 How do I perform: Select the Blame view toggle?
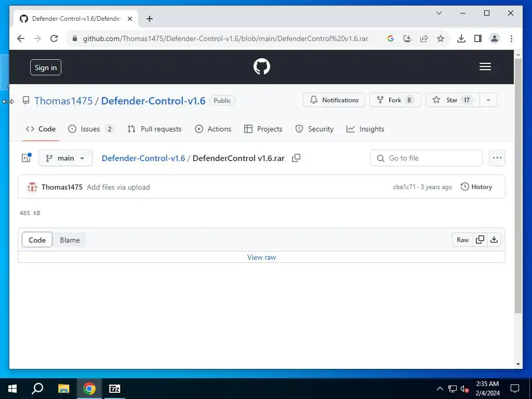(70, 240)
